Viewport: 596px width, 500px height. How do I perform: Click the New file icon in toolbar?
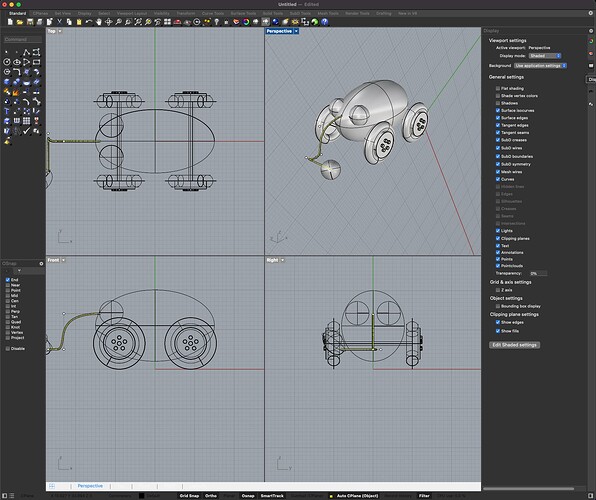(10, 22)
